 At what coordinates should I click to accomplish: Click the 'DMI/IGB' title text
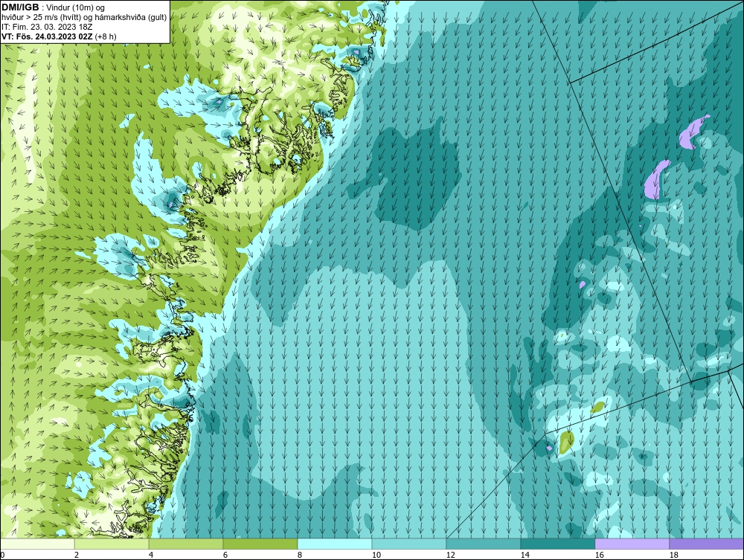(20, 7)
